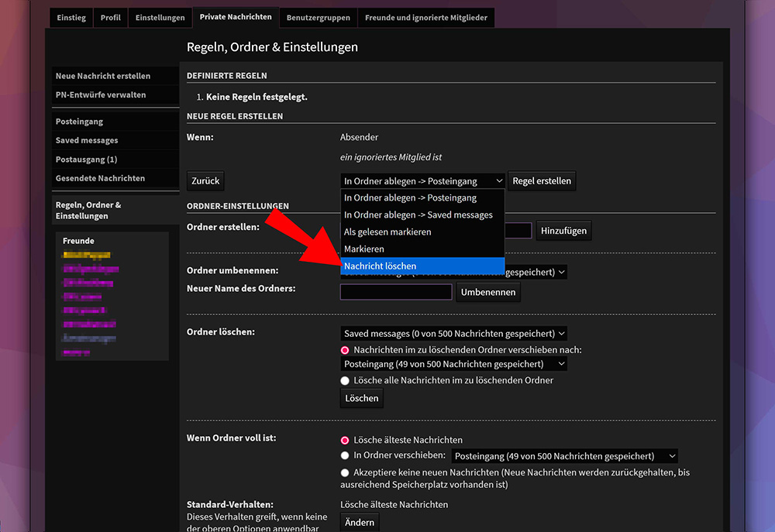Open the 'Einstellungen' tab
This screenshot has width=775, height=532.
[x=160, y=18]
